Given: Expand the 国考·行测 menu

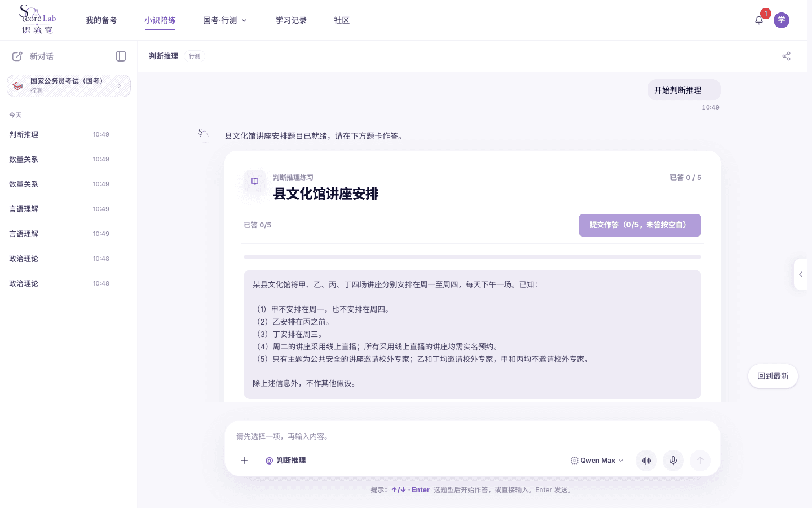Looking at the screenshot, I should [225, 20].
